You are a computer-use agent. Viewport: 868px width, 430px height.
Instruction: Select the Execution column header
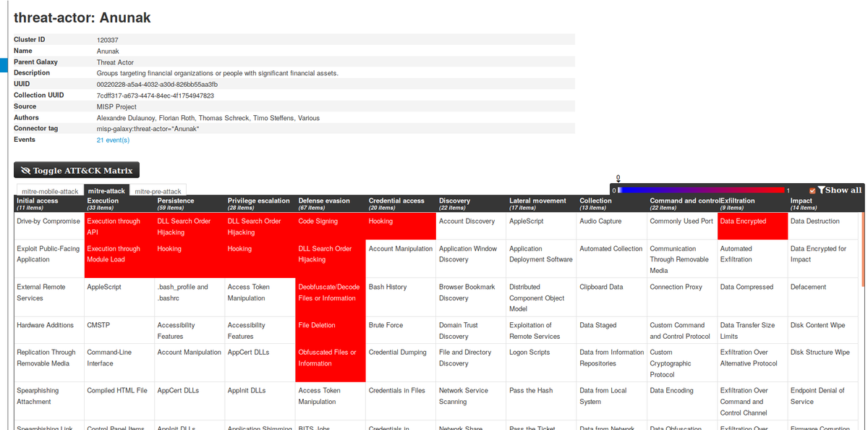coord(119,204)
